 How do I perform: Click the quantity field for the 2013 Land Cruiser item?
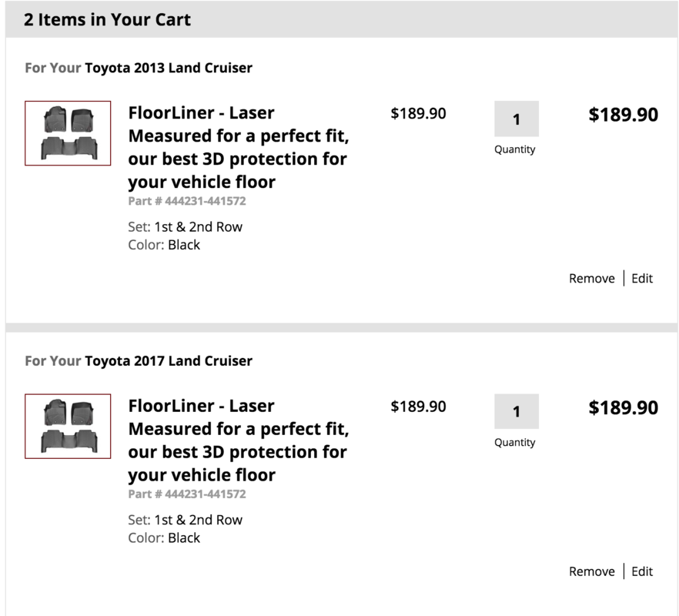point(516,119)
